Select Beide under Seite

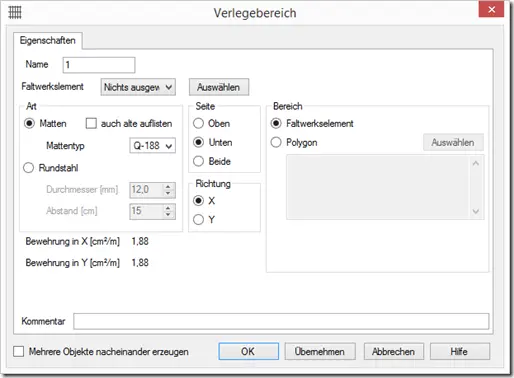point(198,161)
